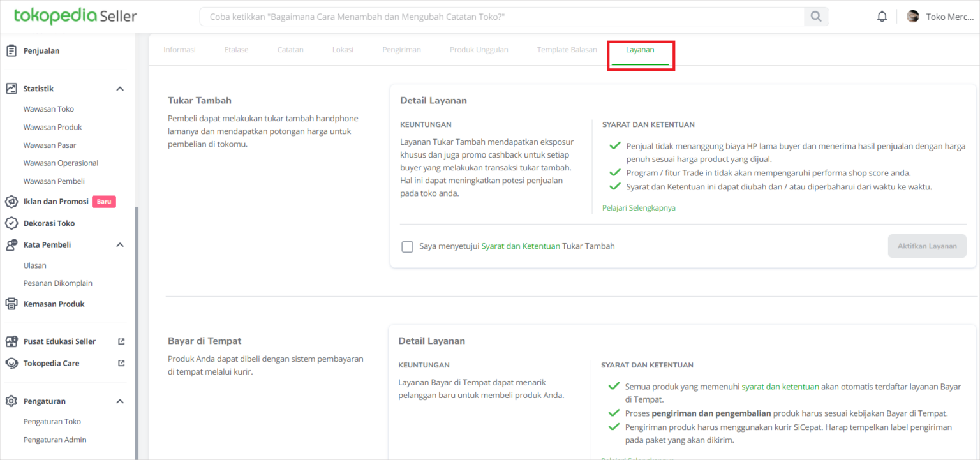Switch to the Pengiriman tab
The image size is (980, 460).
tap(401, 50)
